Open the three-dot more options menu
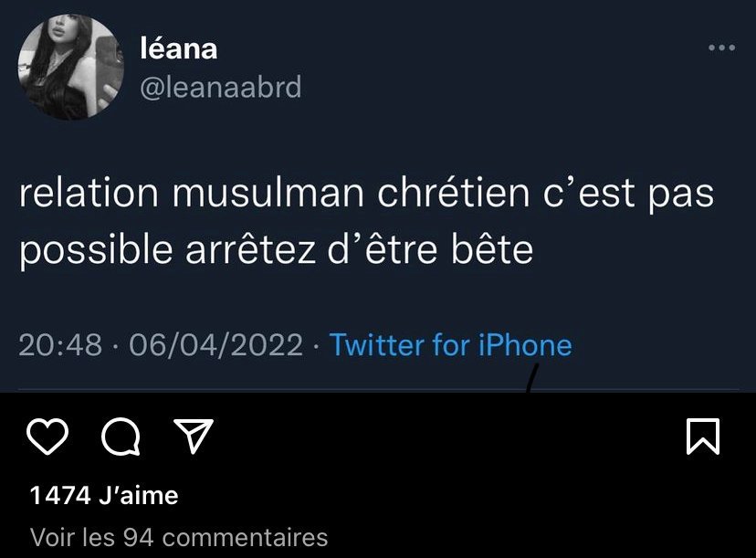The height and width of the screenshot is (558, 756). point(721,48)
